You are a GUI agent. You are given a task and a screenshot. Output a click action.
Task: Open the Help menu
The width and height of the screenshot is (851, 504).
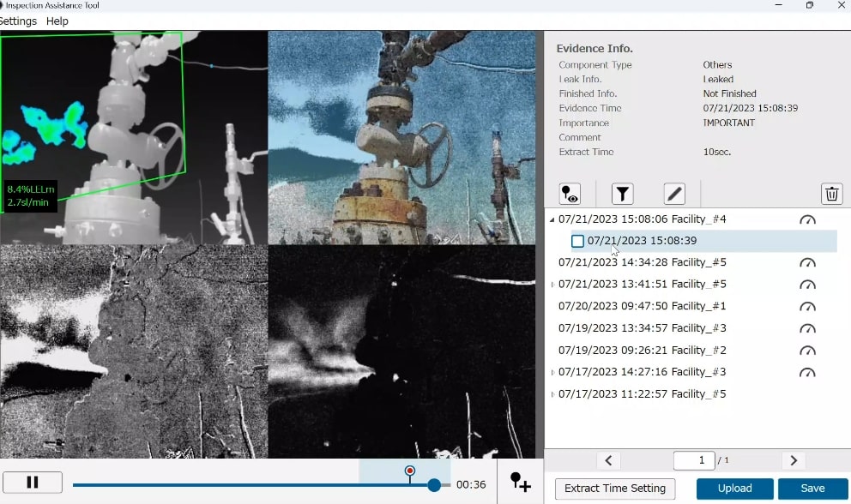pyautogui.click(x=57, y=21)
